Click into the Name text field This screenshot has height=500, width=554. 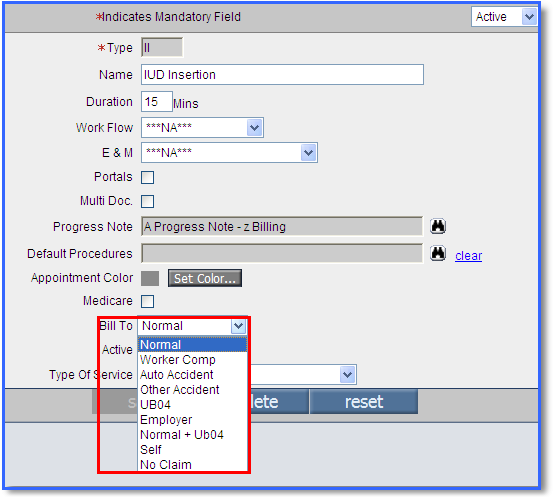pyautogui.click(x=282, y=75)
